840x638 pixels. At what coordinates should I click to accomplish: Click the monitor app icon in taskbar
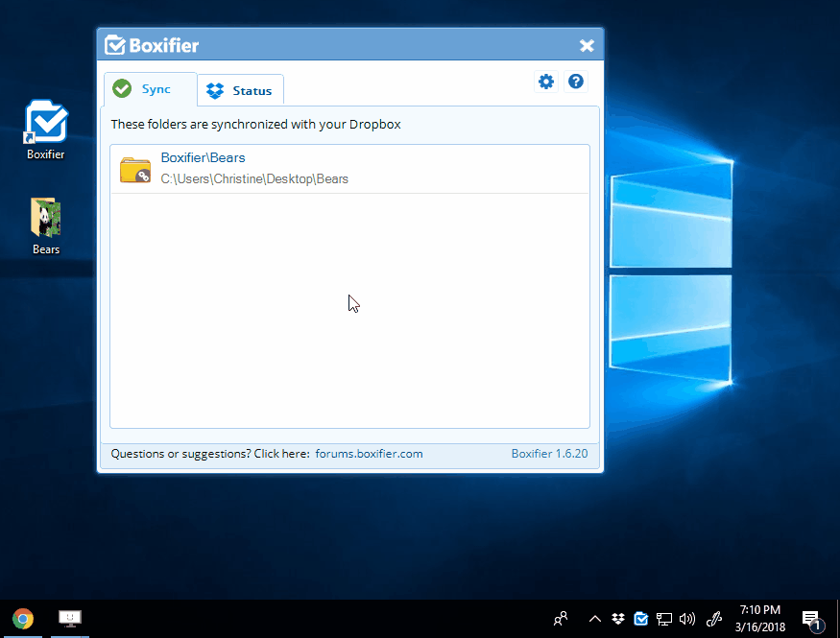pos(70,619)
